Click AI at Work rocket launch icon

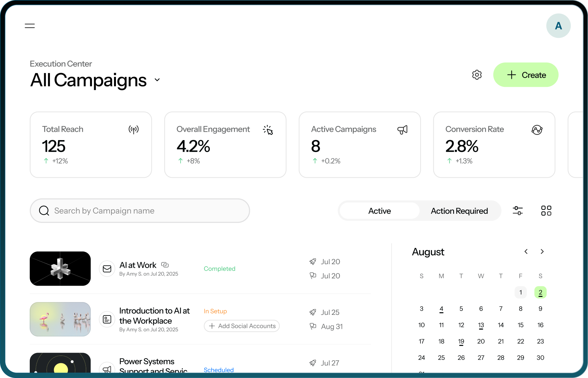(x=313, y=262)
